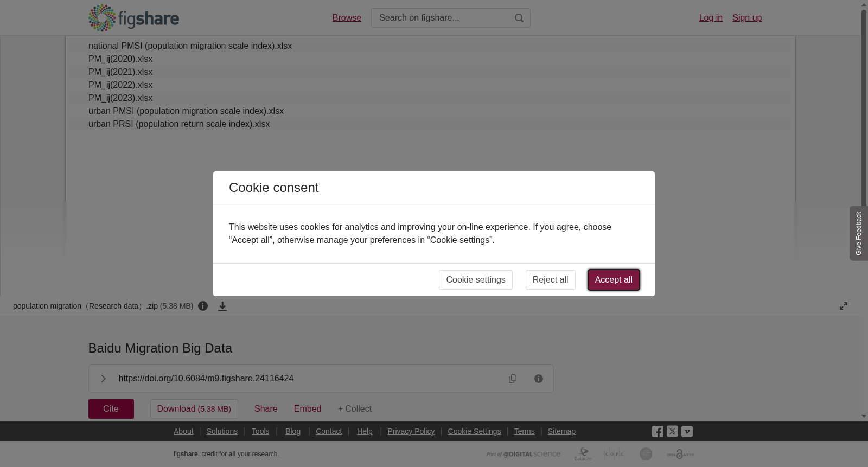Viewport: 868px width, 467px height.
Task: Select urban PMSI xlsx file row
Action: (430, 111)
